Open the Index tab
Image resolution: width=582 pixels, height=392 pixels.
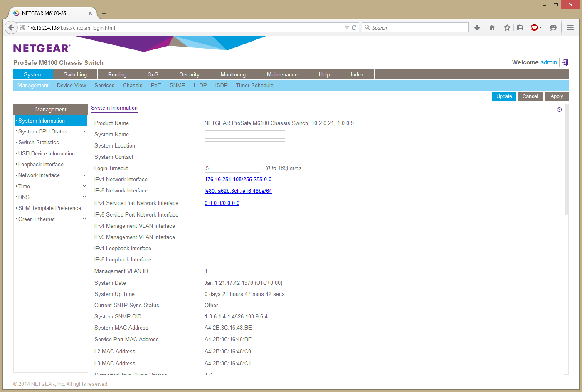pyautogui.click(x=357, y=74)
